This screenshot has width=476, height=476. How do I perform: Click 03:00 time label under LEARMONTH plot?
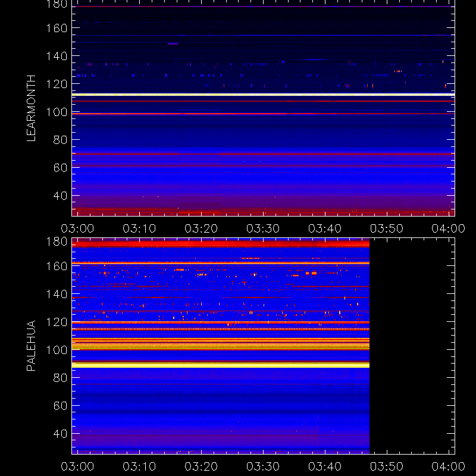(x=77, y=228)
